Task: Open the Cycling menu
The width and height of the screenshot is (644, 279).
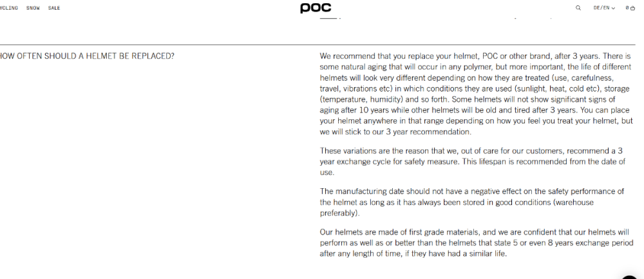Action: [x=9, y=8]
